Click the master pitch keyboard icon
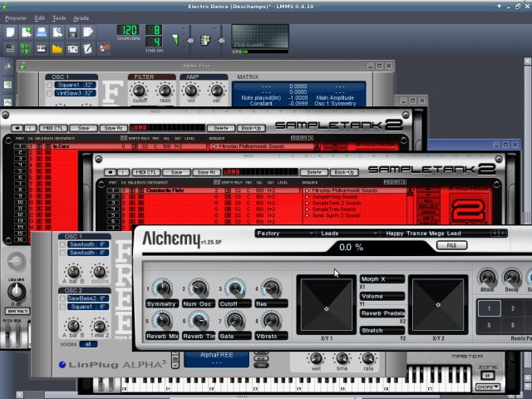Screen dimensions: 532x399 tap(205, 40)
